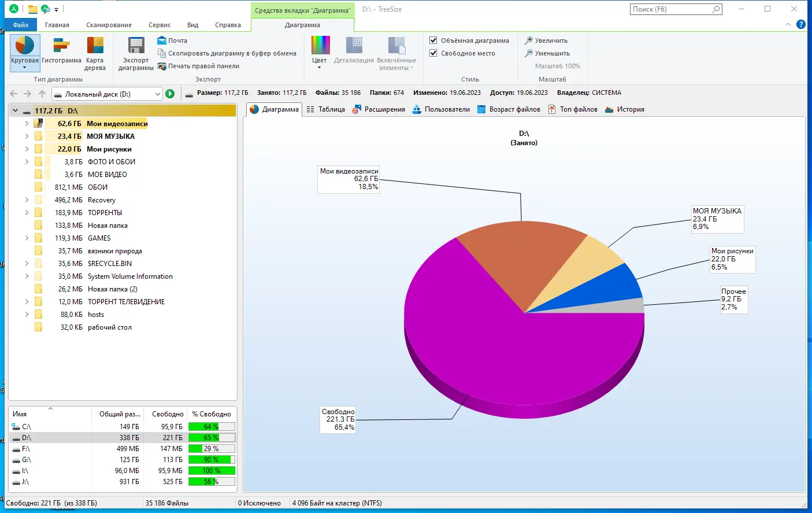
Task: Click the 56 % free bar for J:\
Action: pyautogui.click(x=212, y=482)
